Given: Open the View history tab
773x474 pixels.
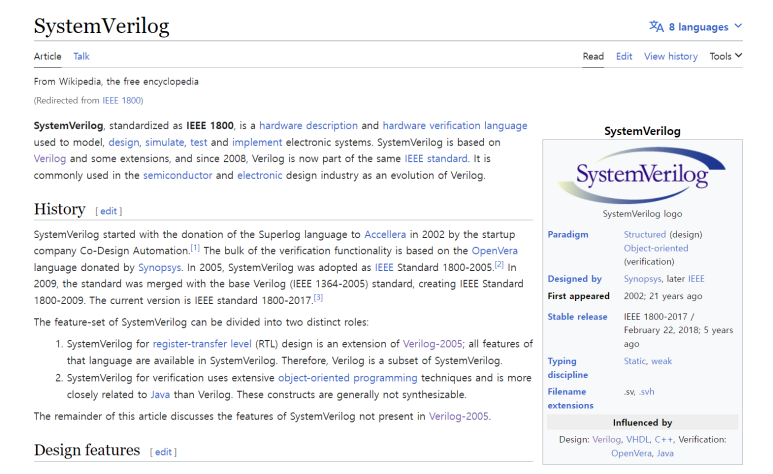Looking at the screenshot, I should 670,56.
